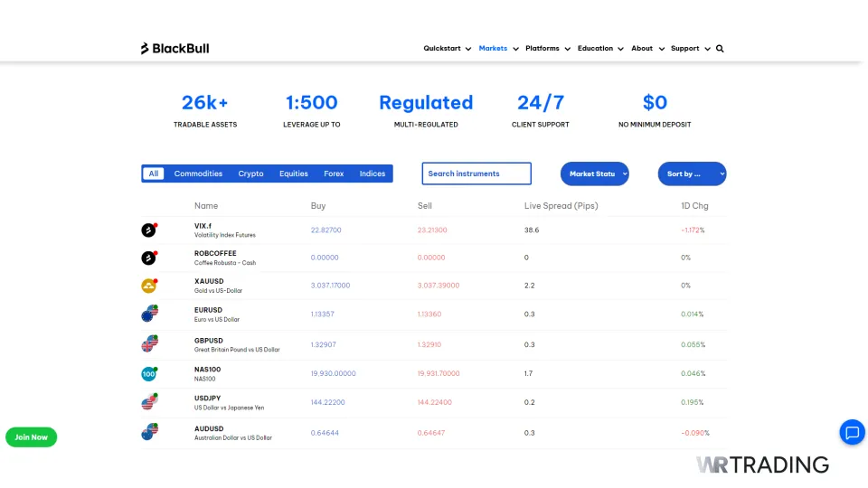Viewport: 868px width, 488px height.
Task: Open the live chat bubble icon
Action: pos(852,433)
